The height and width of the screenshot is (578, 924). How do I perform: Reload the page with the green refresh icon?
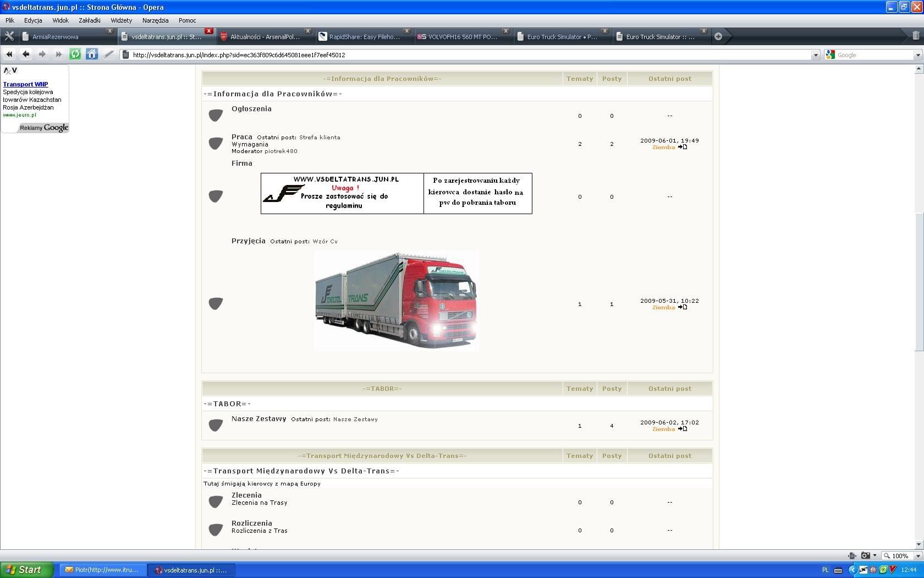[x=75, y=54]
